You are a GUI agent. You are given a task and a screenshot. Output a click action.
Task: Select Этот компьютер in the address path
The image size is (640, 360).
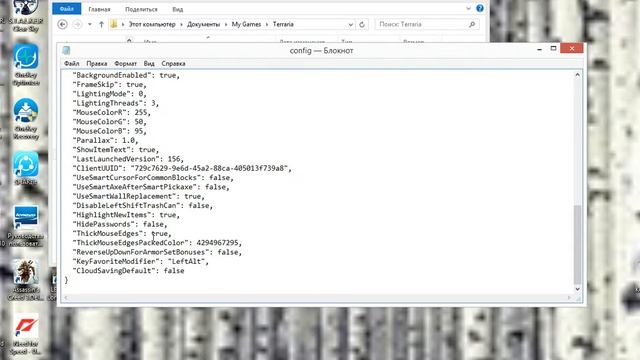point(152,24)
